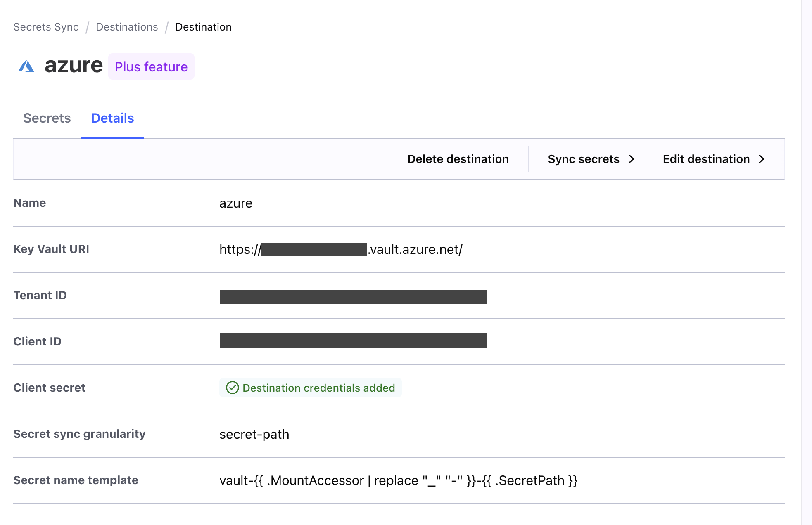Navigate to Destinations breadcrumb
Image resolution: width=812 pixels, height=525 pixels.
click(127, 27)
